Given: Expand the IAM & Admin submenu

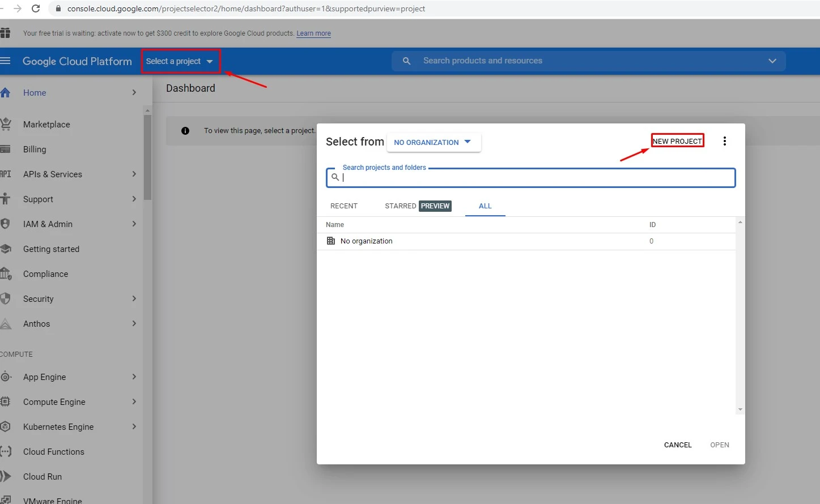Looking at the screenshot, I should pos(134,224).
